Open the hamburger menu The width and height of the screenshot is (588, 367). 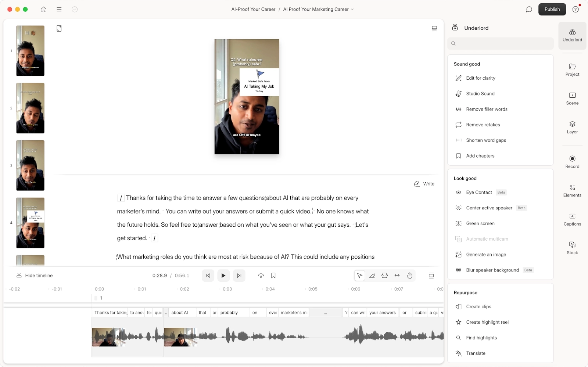[x=59, y=9]
